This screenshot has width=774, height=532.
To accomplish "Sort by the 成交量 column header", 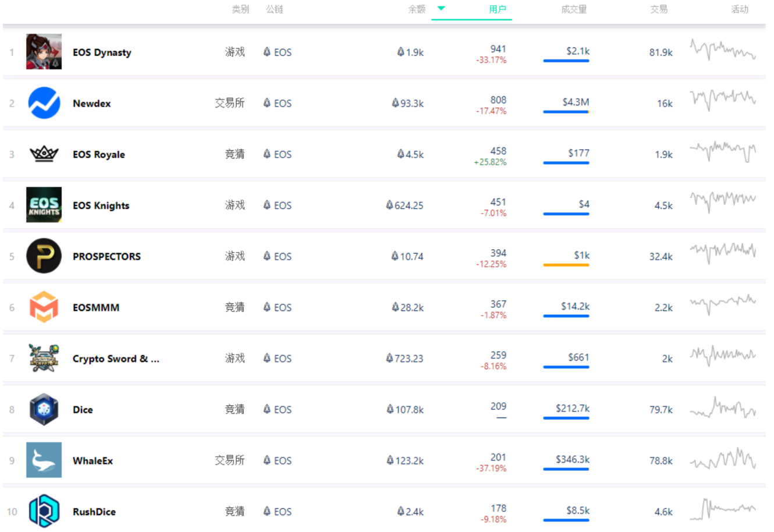I will (574, 9).
